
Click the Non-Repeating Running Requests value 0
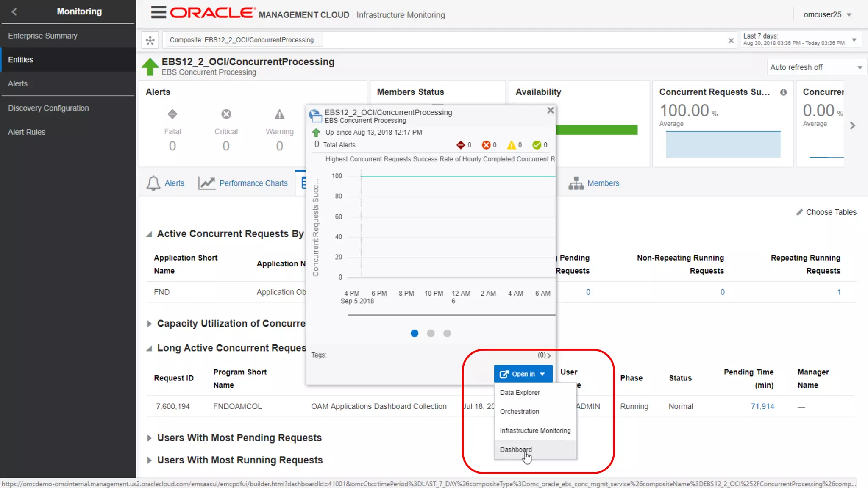tap(723, 292)
